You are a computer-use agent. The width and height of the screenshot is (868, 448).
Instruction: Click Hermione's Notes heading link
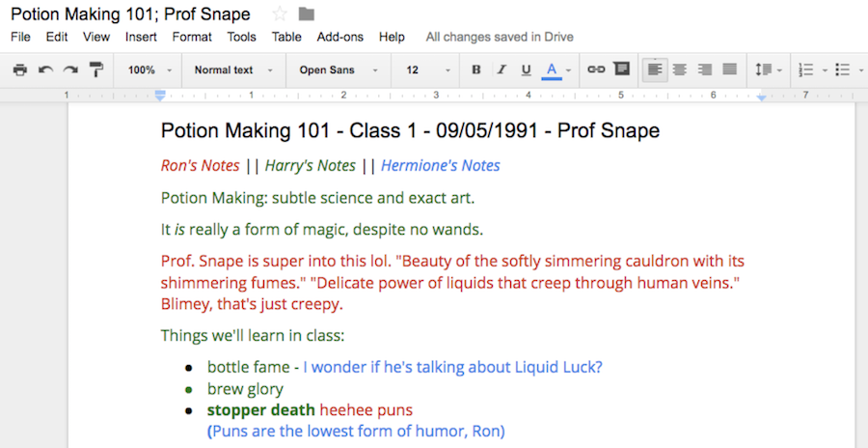coord(441,166)
